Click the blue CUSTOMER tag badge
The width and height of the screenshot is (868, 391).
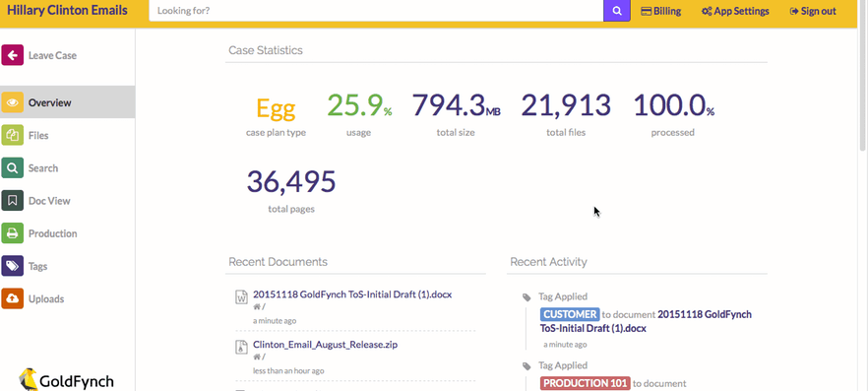pyautogui.click(x=570, y=314)
